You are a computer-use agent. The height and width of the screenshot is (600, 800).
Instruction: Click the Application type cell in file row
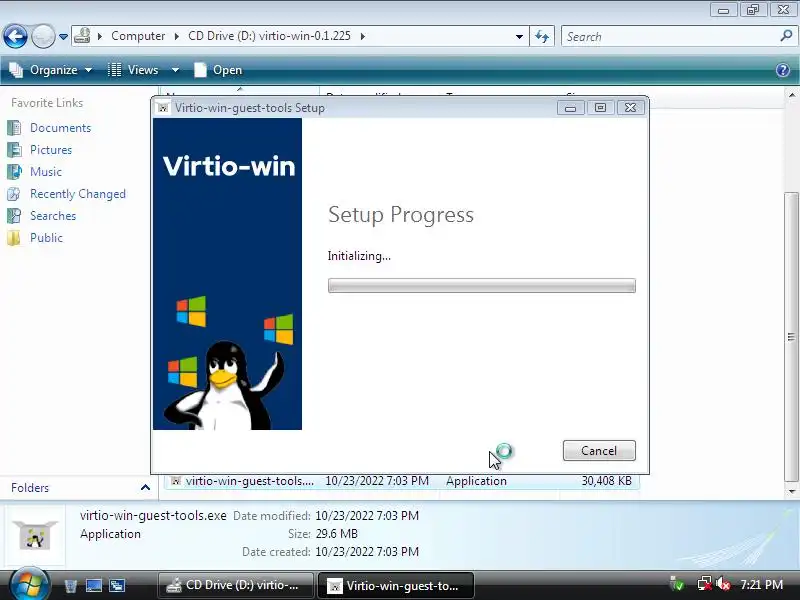point(476,481)
